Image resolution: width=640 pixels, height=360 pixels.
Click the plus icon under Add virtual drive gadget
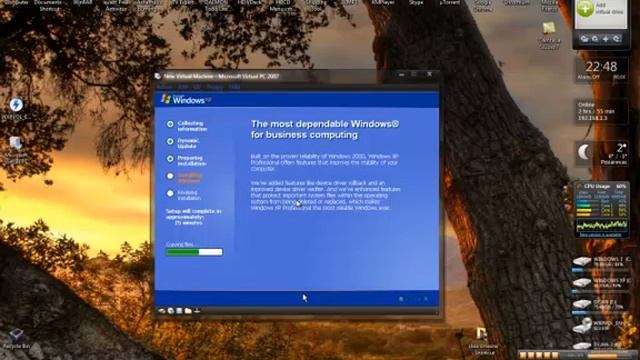point(606,39)
